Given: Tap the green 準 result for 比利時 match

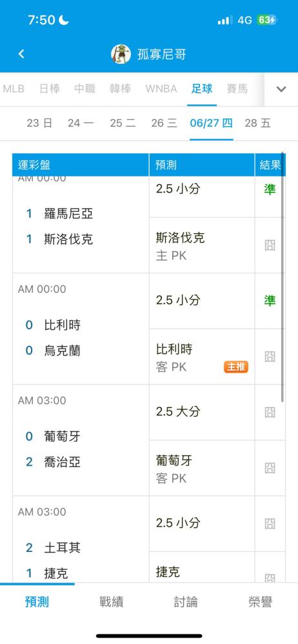Looking at the screenshot, I should tap(270, 301).
